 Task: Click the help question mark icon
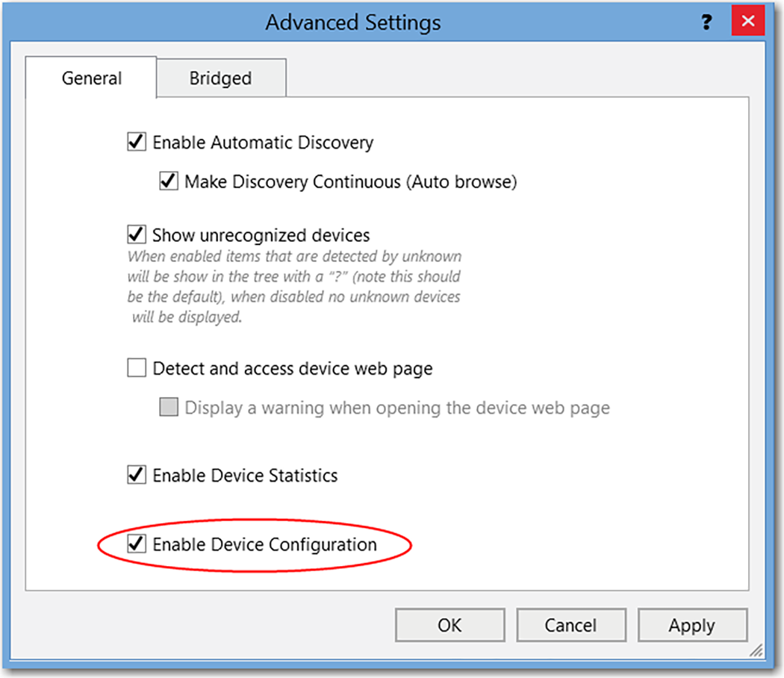click(706, 22)
